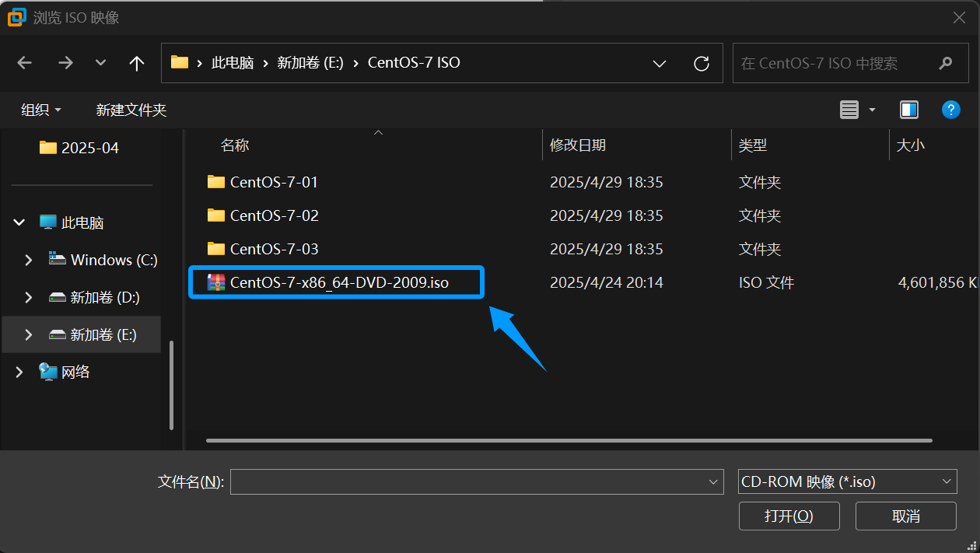Viewport: 980px width, 553px height.
Task: Expand the 新加卷 (E:) drive node
Action: pos(29,334)
